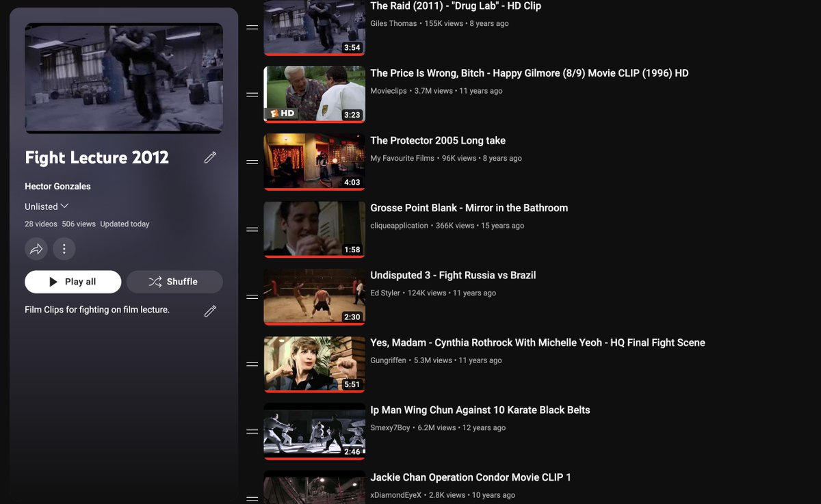821x504 pixels.
Task: Grab drag handle beside Jackie Chan video
Action: click(252, 499)
